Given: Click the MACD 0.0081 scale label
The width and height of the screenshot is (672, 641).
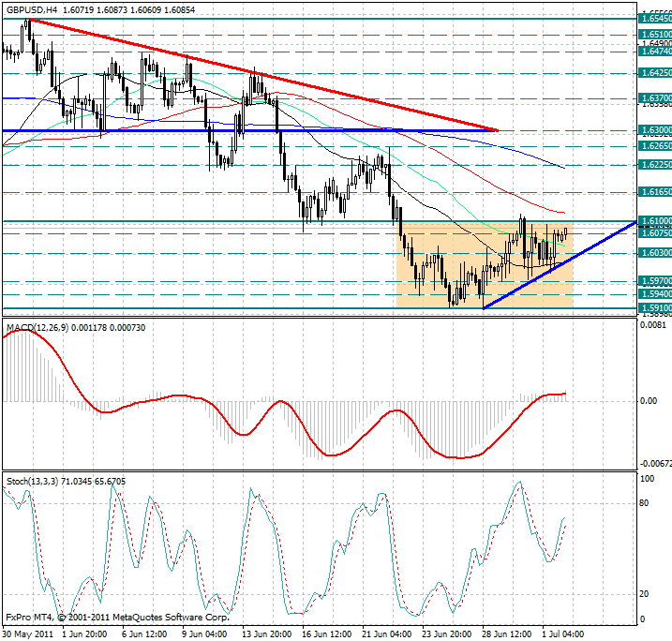Looking at the screenshot, I should coord(651,326).
